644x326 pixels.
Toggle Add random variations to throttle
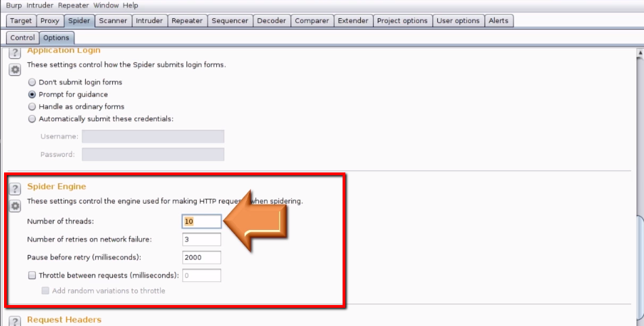pyautogui.click(x=45, y=291)
